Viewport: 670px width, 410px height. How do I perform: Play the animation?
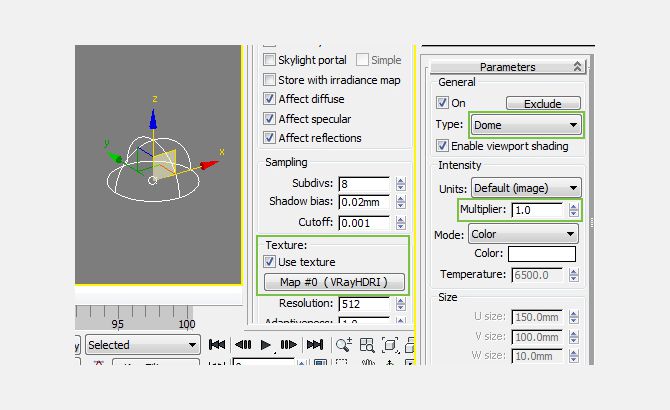coord(265,344)
